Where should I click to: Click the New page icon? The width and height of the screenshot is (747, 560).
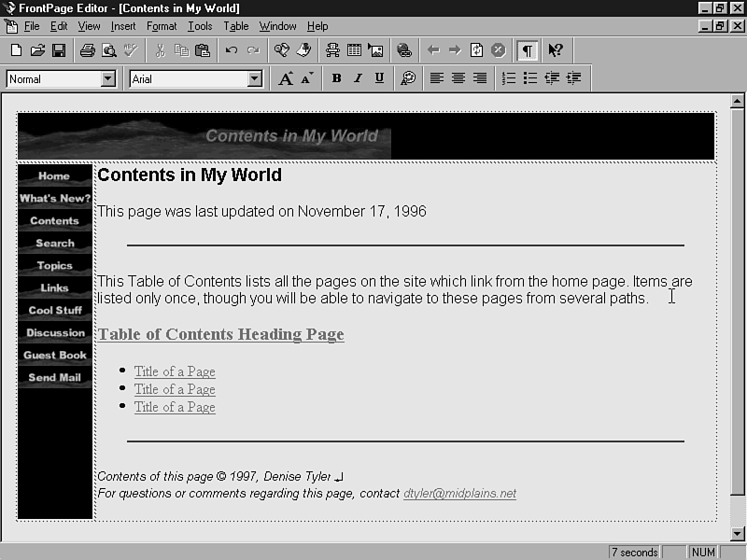pos(16,50)
